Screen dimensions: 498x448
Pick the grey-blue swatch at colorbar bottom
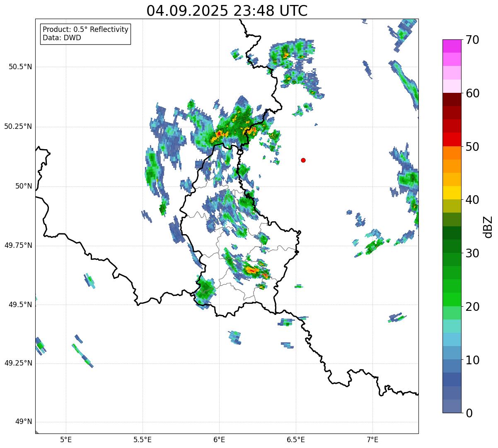[x=452, y=406]
